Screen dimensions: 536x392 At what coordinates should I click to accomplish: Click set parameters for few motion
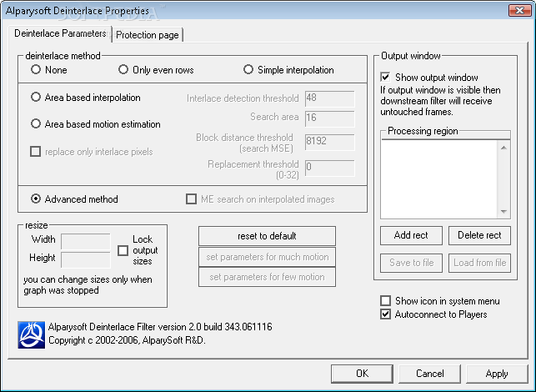(267, 277)
